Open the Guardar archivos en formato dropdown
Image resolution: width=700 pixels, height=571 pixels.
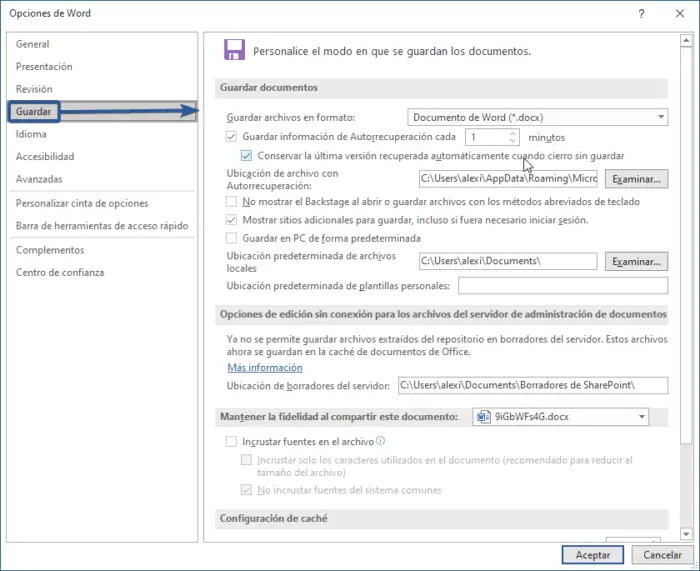[x=538, y=117]
